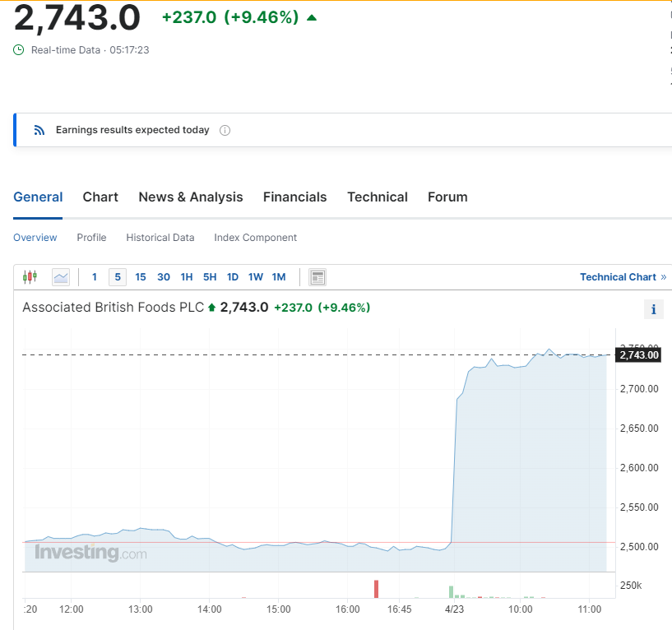Click earnings info circle icon
Image resolution: width=672 pixels, height=630 pixels.
point(225,130)
